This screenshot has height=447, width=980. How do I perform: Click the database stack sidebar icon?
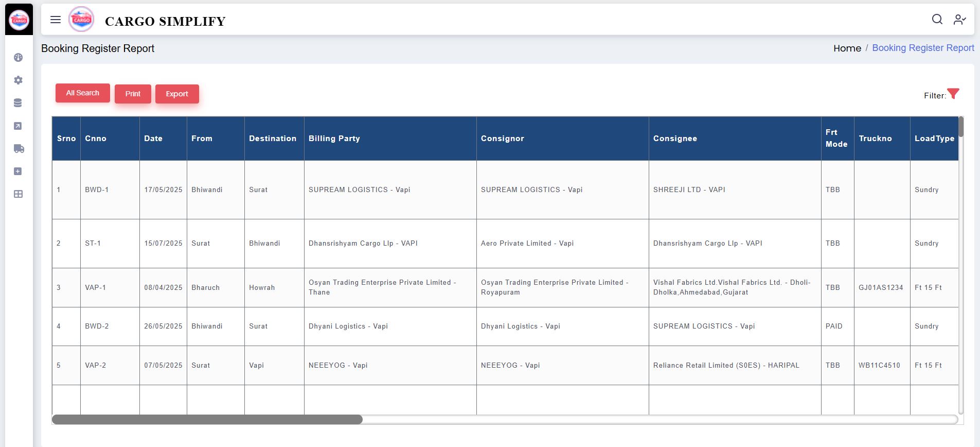pos(18,103)
